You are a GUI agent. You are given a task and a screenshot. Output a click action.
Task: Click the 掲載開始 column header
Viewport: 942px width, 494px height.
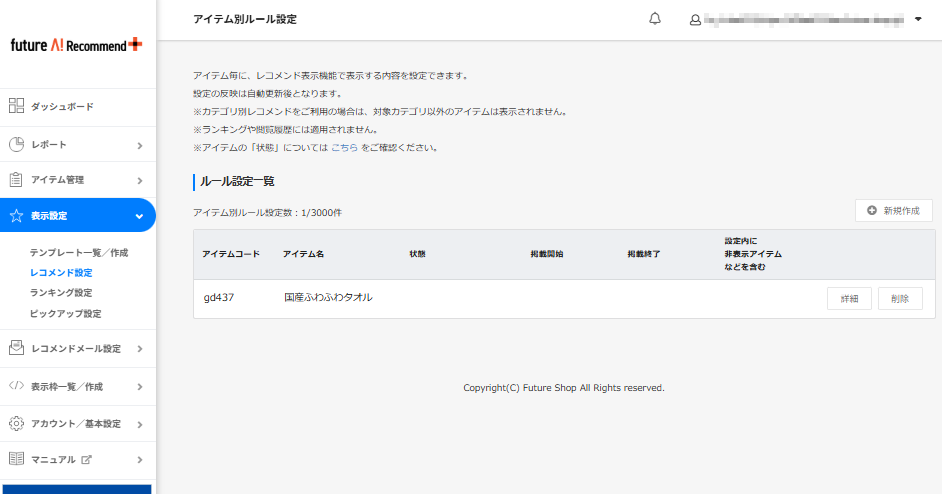(x=547, y=254)
